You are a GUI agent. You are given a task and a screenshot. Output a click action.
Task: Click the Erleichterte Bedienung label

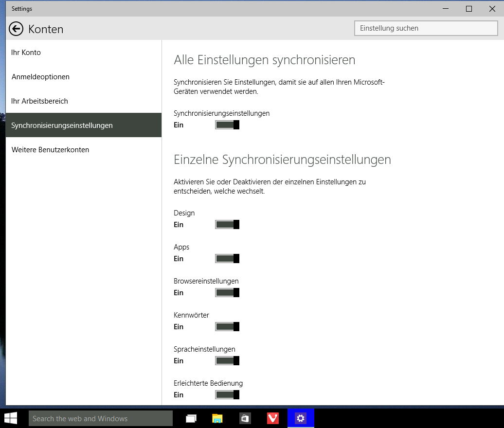(x=208, y=383)
